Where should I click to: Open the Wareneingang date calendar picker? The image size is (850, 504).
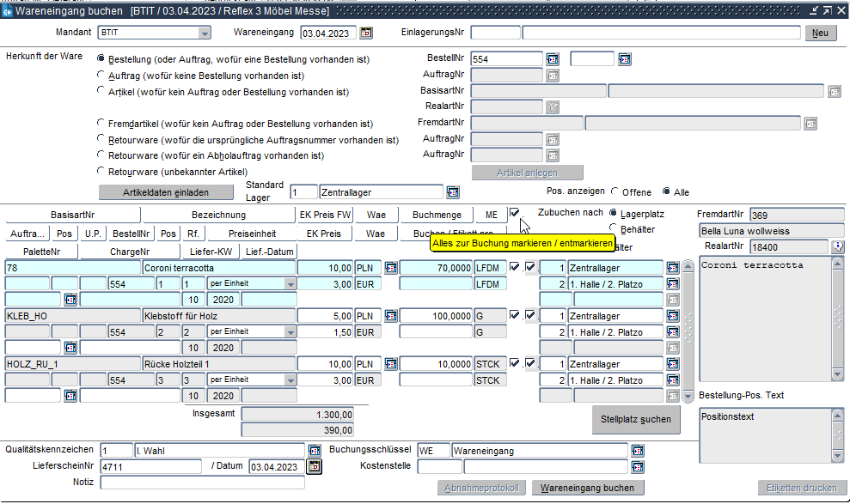(x=366, y=33)
